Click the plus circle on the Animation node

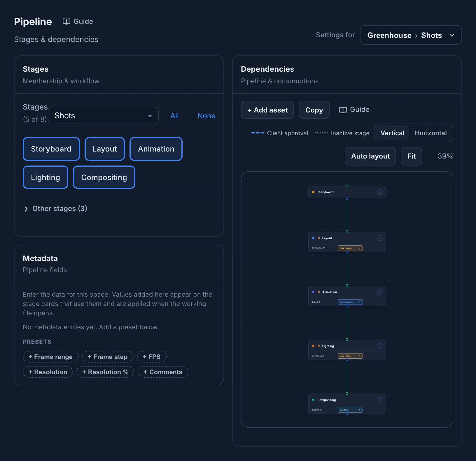380,292
